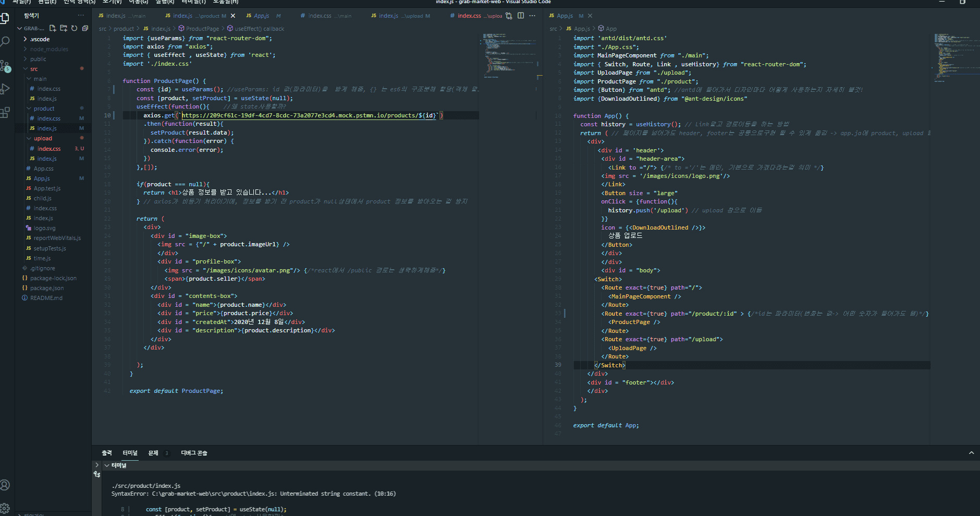Click the New Folder icon in explorer
The image size is (980, 516).
(x=64, y=28)
